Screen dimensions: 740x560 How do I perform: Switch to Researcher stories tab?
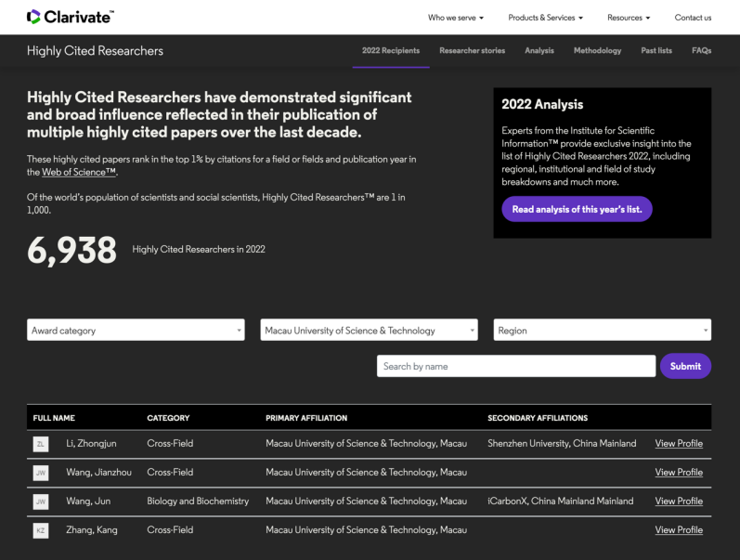[472, 50]
